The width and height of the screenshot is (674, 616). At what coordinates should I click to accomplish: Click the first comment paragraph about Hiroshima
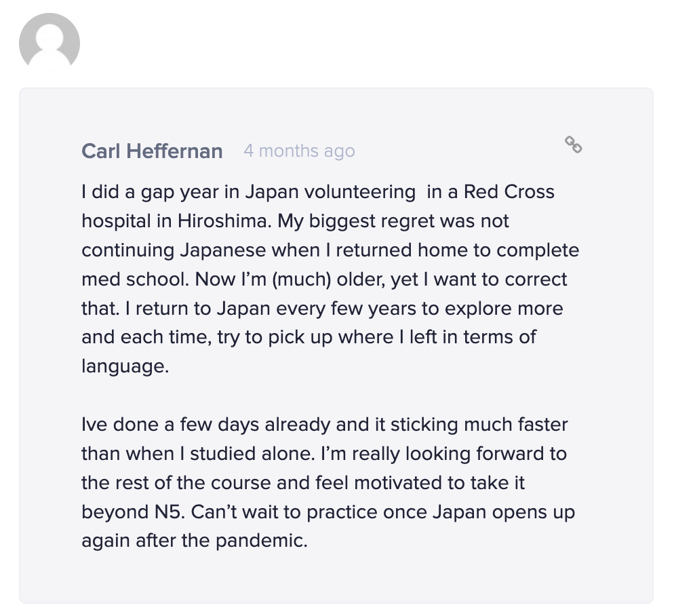(x=330, y=279)
